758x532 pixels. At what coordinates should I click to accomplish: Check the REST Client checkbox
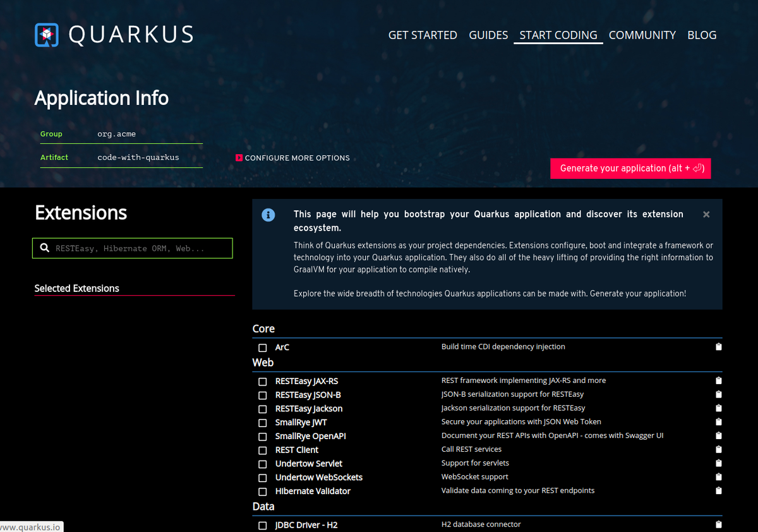pos(263,450)
